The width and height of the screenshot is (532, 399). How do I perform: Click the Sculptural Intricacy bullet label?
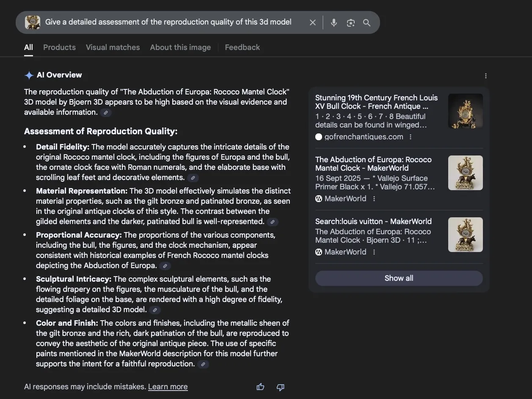coord(74,279)
